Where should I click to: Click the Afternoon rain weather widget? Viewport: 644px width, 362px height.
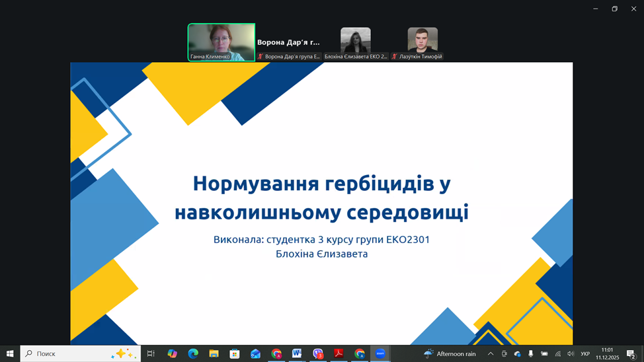450,354
